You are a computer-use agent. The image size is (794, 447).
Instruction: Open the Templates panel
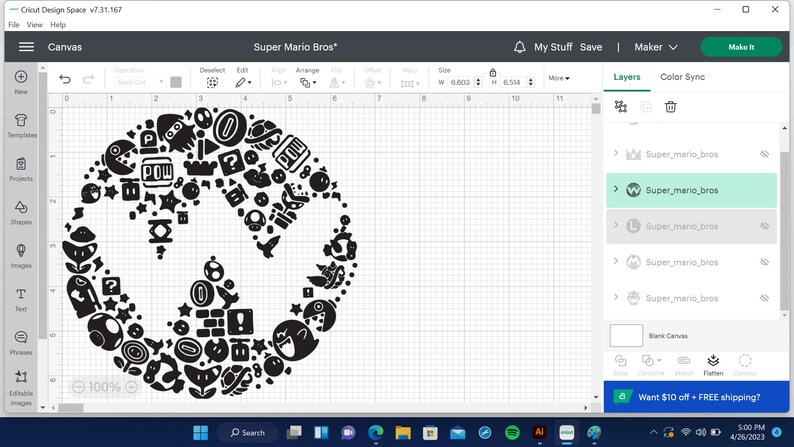pyautogui.click(x=22, y=126)
